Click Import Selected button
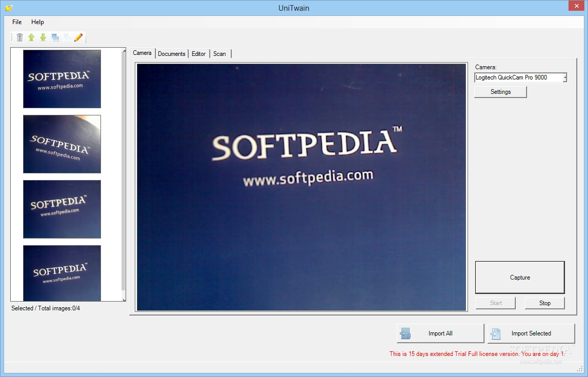The width and height of the screenshot is (588, 377). pyautogui.click(x=531, y=333)
